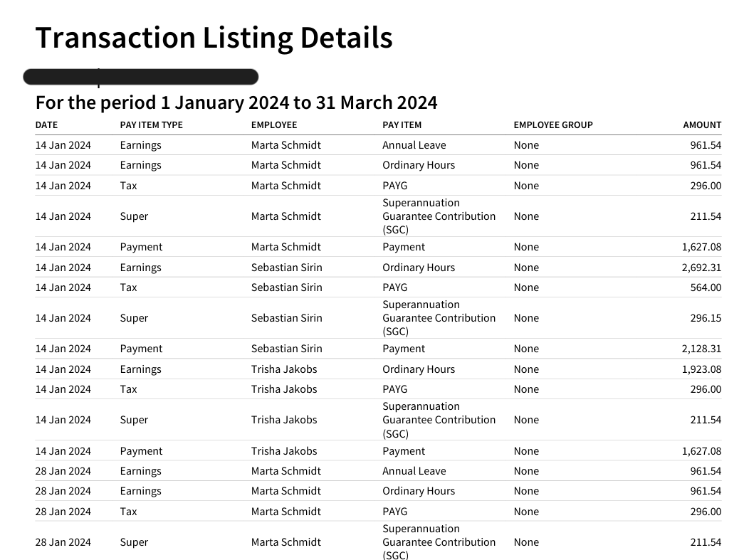The image size is (744, 560).
Task: Click the PAY ITEM TYPE column header
Action: [152, 125]
